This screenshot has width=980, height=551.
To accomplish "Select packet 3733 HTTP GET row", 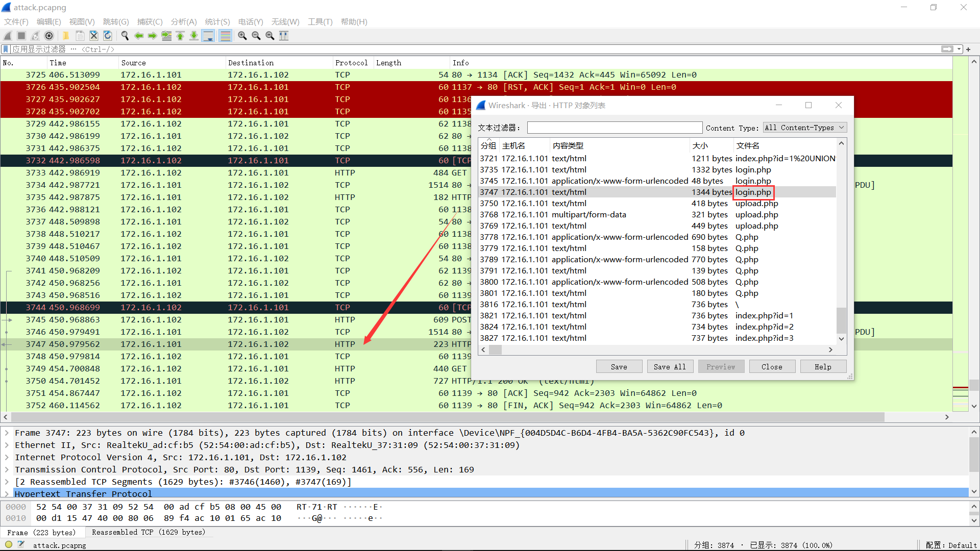I will 235,173.
